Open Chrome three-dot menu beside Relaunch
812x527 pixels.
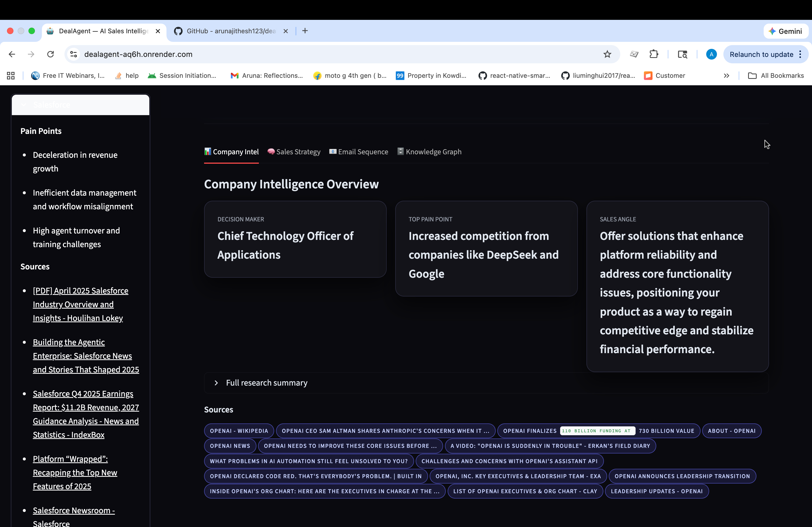(800, 54)
